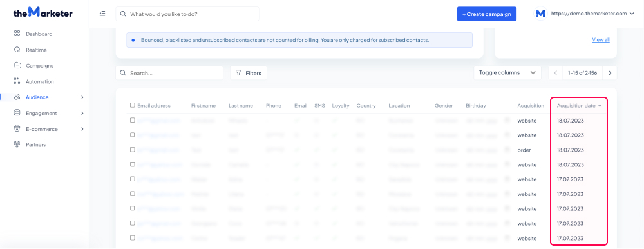Select the Automation flow icon
Viewport: 644px width, 249px height.
[x=17, y=81]
